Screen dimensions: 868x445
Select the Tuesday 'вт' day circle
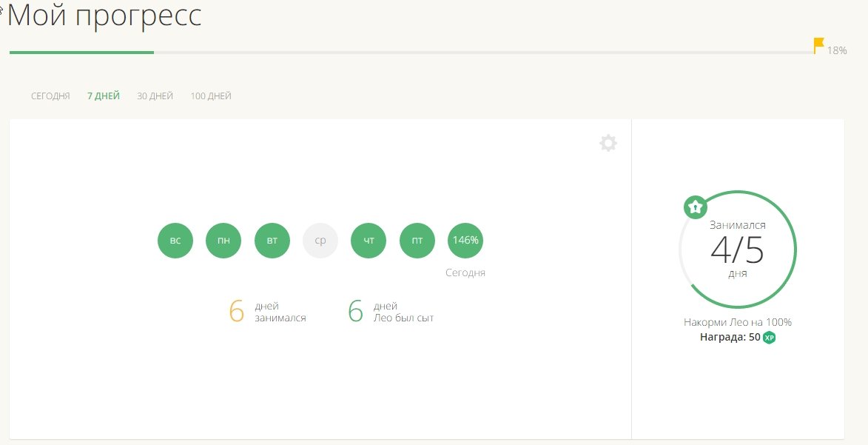(x=272, y=241)
